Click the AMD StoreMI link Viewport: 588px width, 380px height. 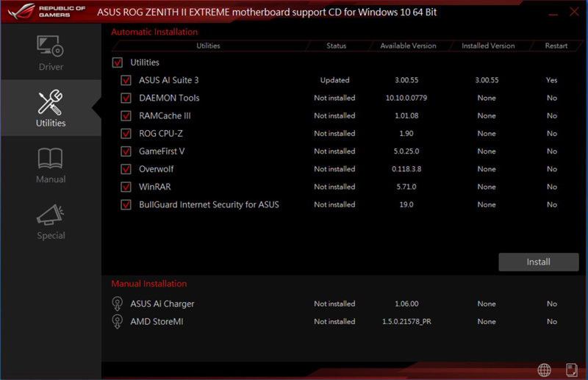(x=157, y=321)
